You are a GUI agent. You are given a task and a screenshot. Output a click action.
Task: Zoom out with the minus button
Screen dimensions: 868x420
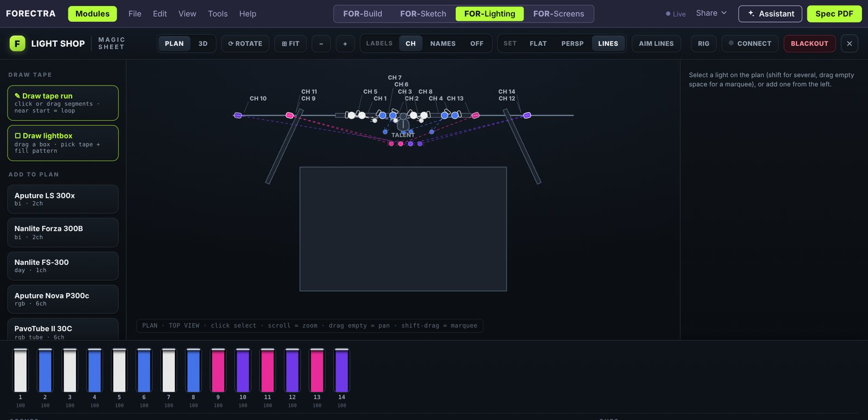tap(321, 43)
